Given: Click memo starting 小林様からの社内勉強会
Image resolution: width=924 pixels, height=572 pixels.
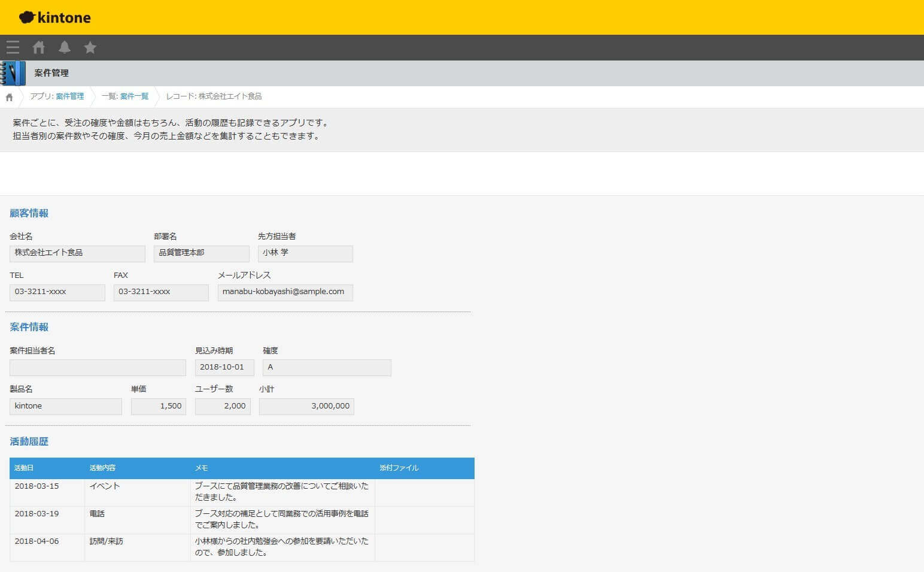Looking at the screenshot, I should click(282, 547).
